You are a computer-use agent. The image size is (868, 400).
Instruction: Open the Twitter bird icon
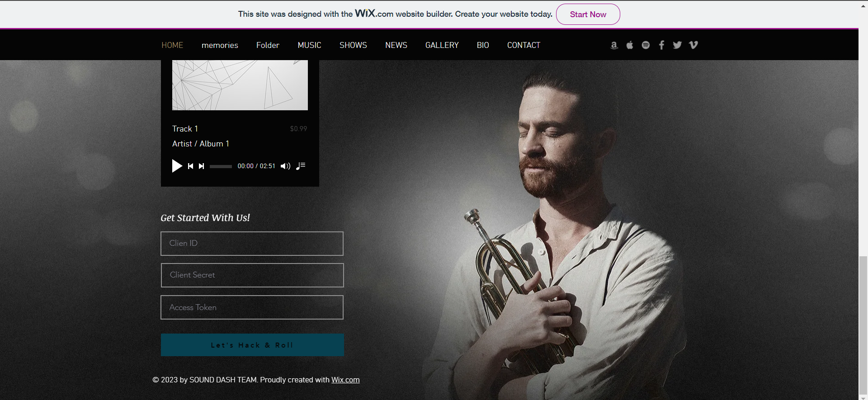(x=677, y=45)
